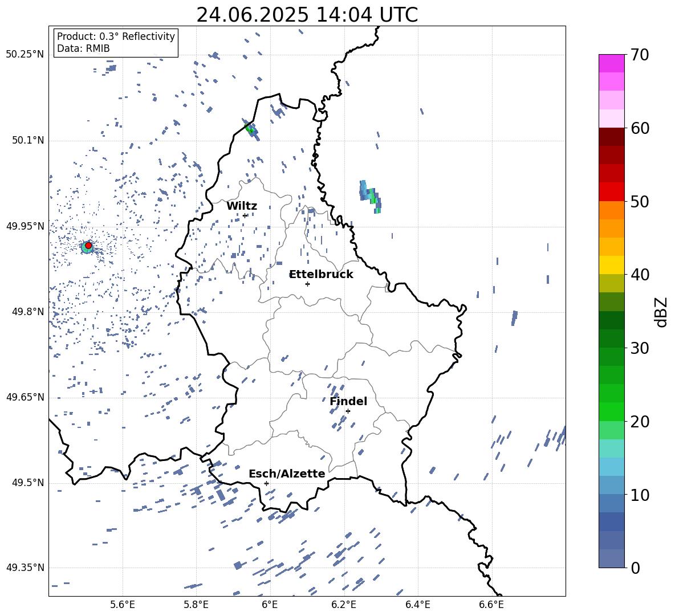Click the Esch/Alzette station cross marker
This screenshot has height=616, width=675.
coord(266,483)
